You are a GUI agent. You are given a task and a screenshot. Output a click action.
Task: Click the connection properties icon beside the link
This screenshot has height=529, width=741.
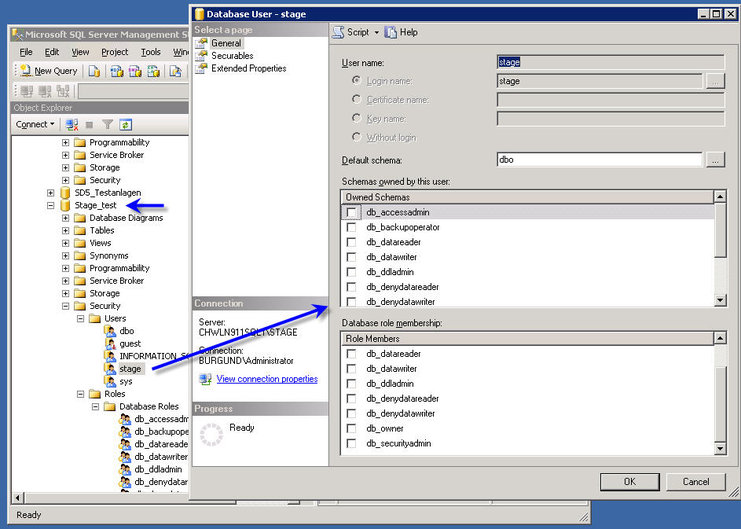(206, 379)
